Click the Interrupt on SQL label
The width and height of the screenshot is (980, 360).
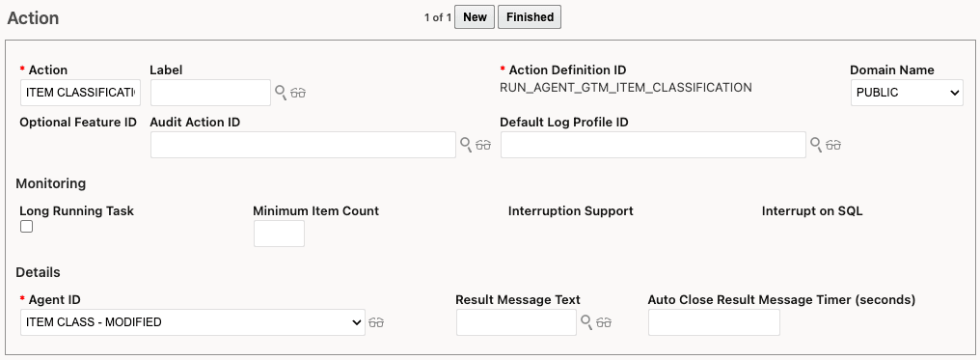click(x=812, y=211)
